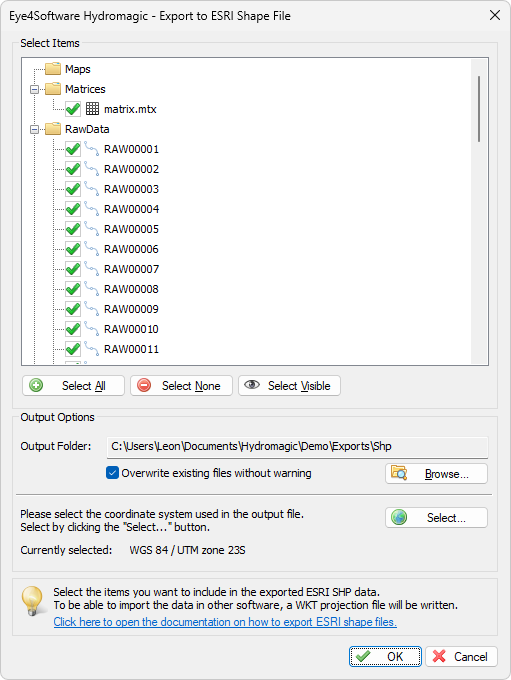Select the RAW00009 item label
The image size is (511, 680).
click(x=131, y=309)
